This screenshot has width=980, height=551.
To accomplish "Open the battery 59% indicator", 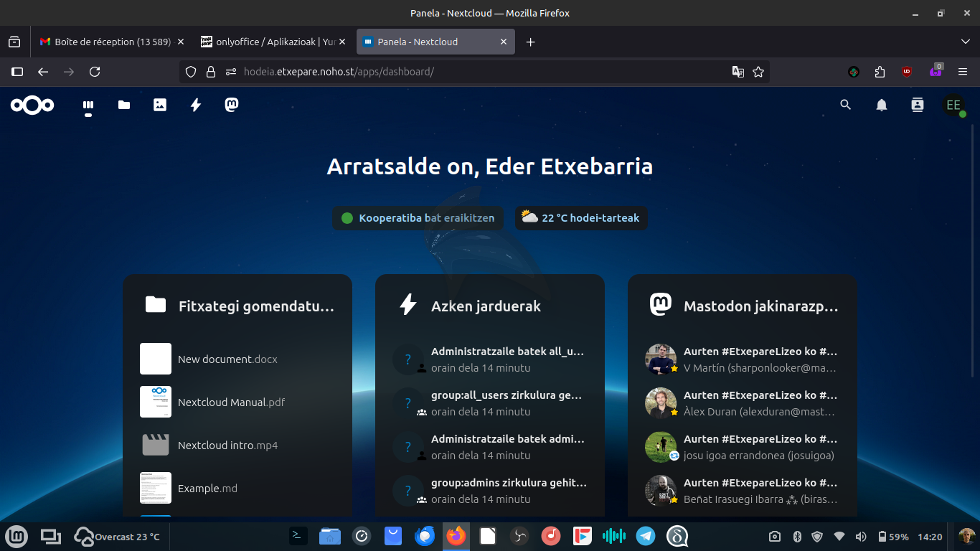I will (892, 537).
